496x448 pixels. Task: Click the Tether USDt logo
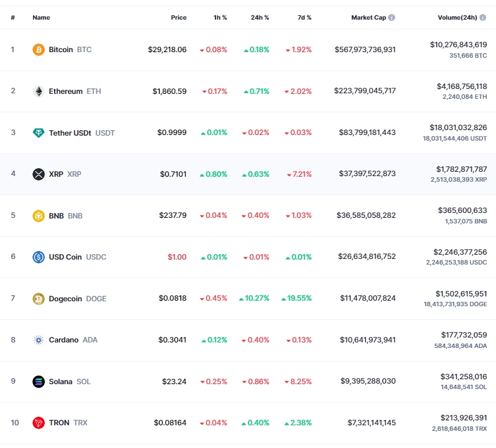(39, 133)
